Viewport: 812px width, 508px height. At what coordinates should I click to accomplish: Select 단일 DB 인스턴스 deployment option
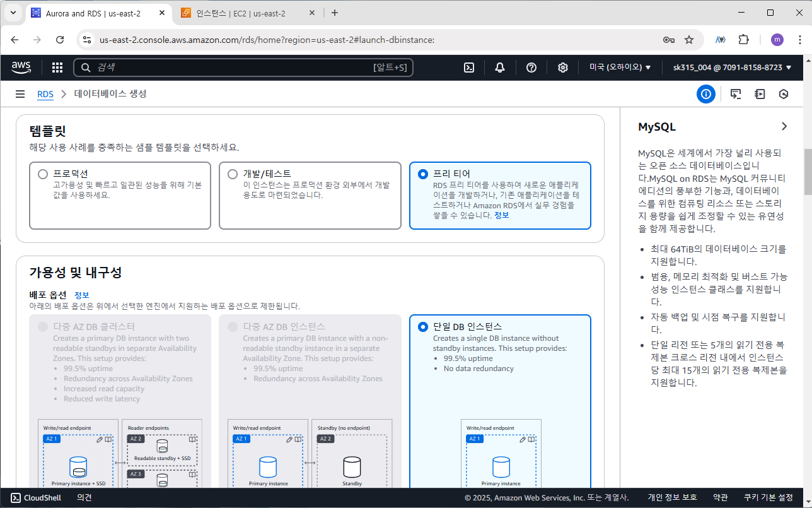click(x=423, y=327)
